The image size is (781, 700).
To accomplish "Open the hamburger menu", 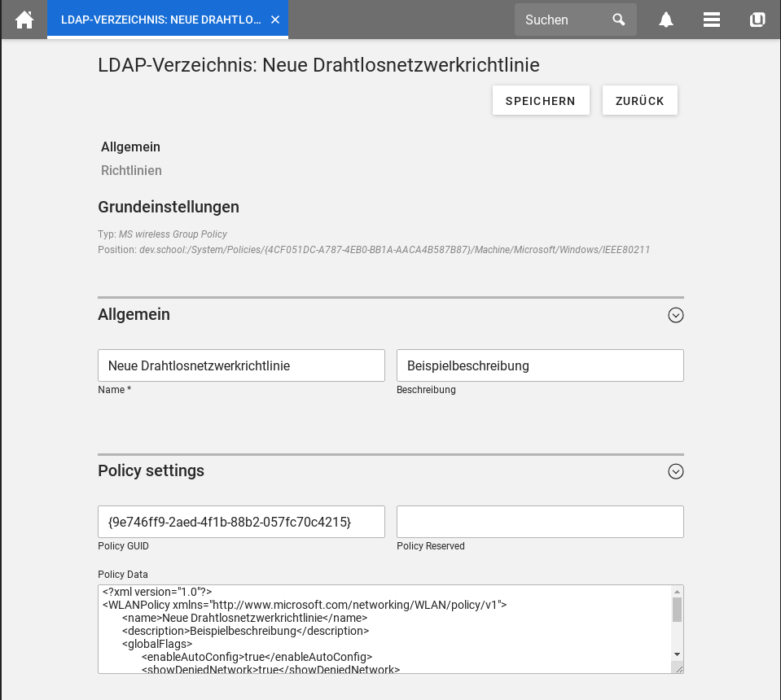I will pyautogui.click(x=712, y=20).
